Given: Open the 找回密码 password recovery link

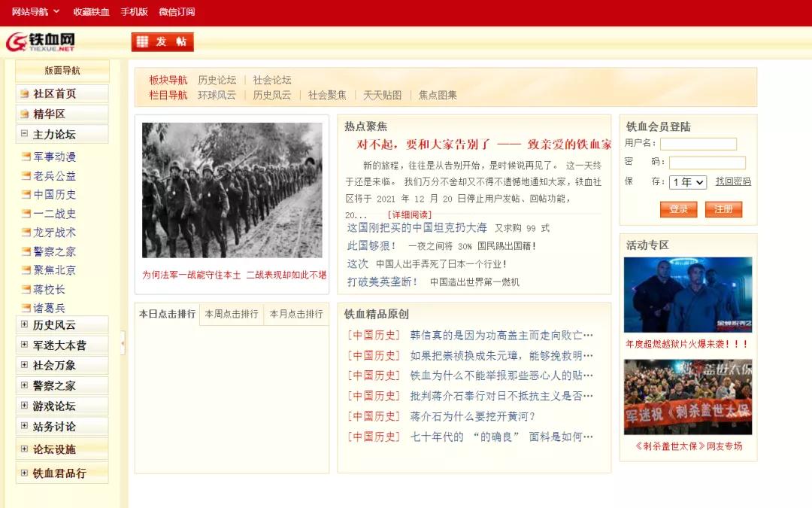Looking at the screenshot, I should 732,181.
